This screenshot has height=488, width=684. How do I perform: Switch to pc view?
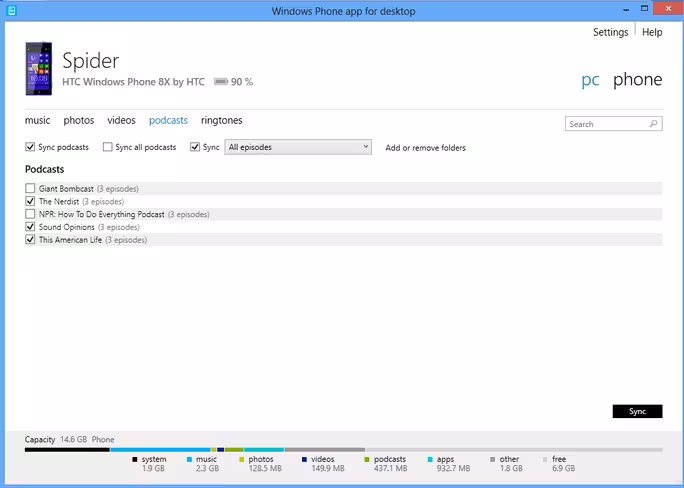pos(590,80)
